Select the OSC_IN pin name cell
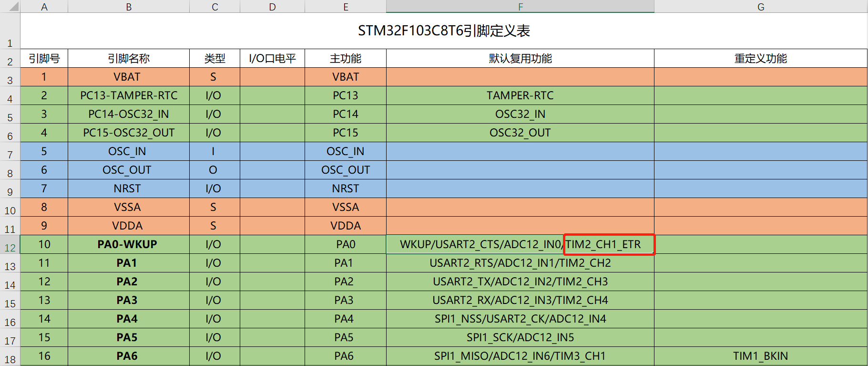The width and height of the screenshot is (868, 366). tap(129, 151)
